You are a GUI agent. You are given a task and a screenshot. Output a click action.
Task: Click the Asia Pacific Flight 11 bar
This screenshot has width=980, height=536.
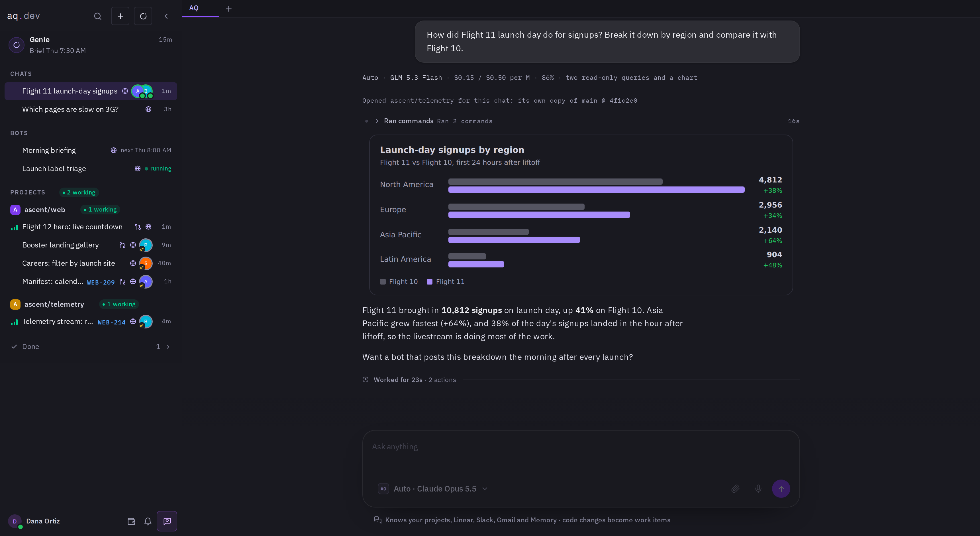514,240
